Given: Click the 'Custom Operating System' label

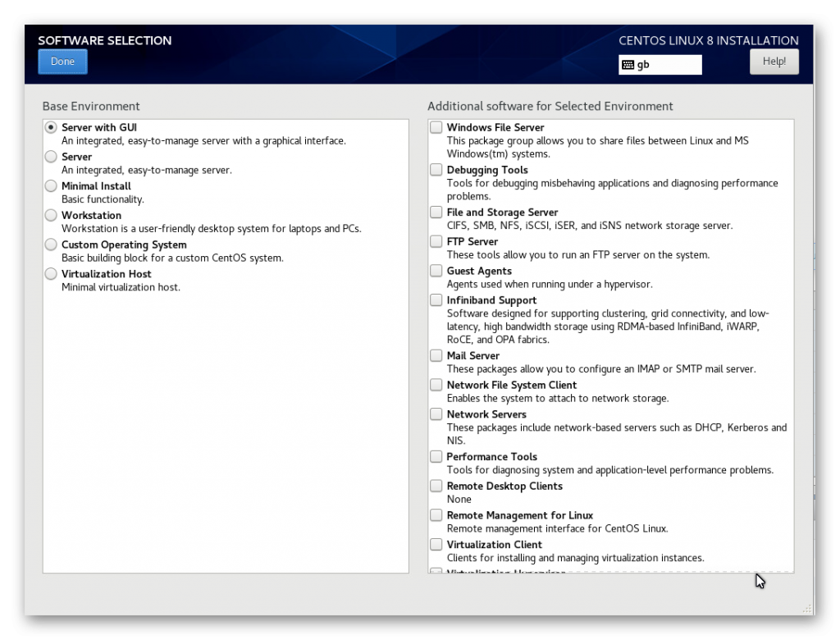Looking at the screenshot, I should click(125, 245).
